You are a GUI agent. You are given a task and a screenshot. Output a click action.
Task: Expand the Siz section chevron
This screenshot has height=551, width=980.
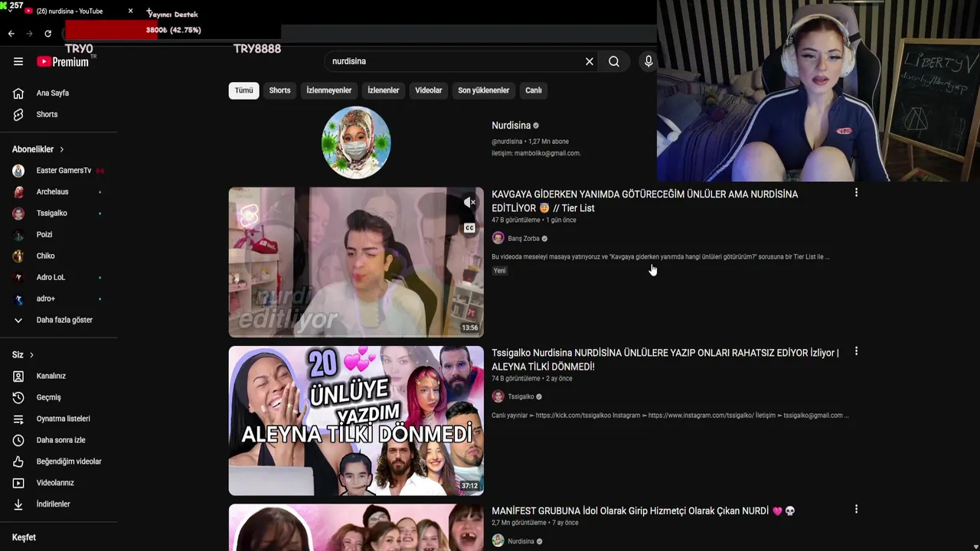(x=31, y=355)
